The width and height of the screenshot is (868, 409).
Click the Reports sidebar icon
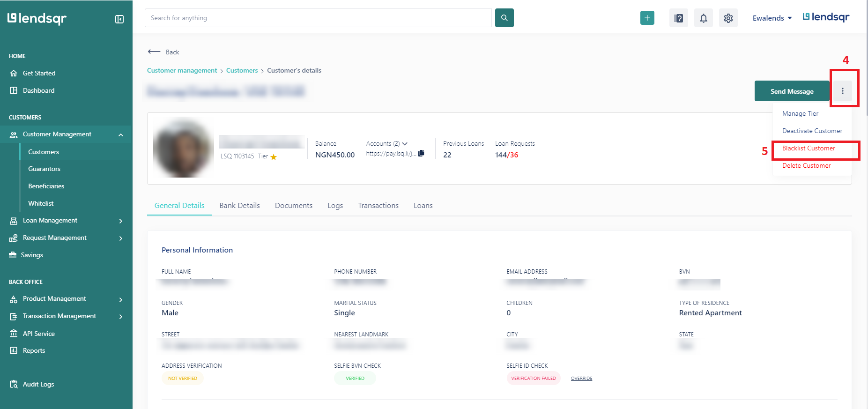14,350
